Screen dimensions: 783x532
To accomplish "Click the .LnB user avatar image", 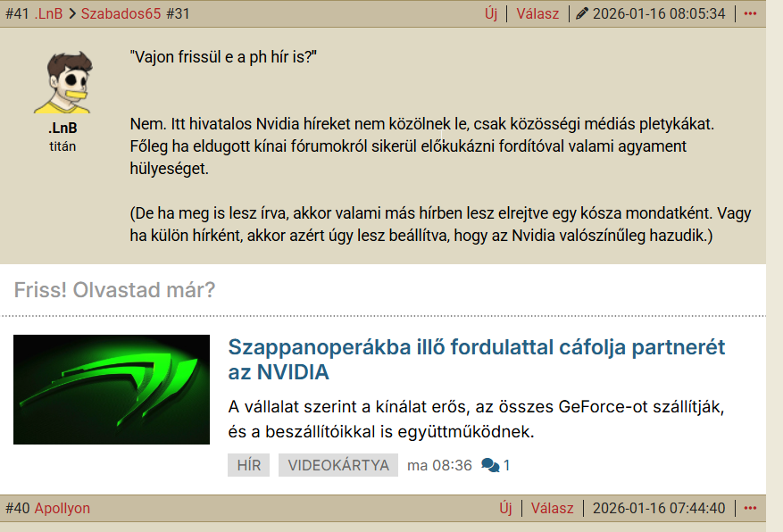I will click(x=63, y=82).
